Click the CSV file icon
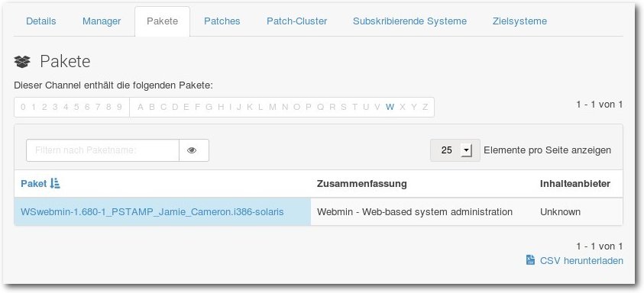 click(x=530, y=260)
